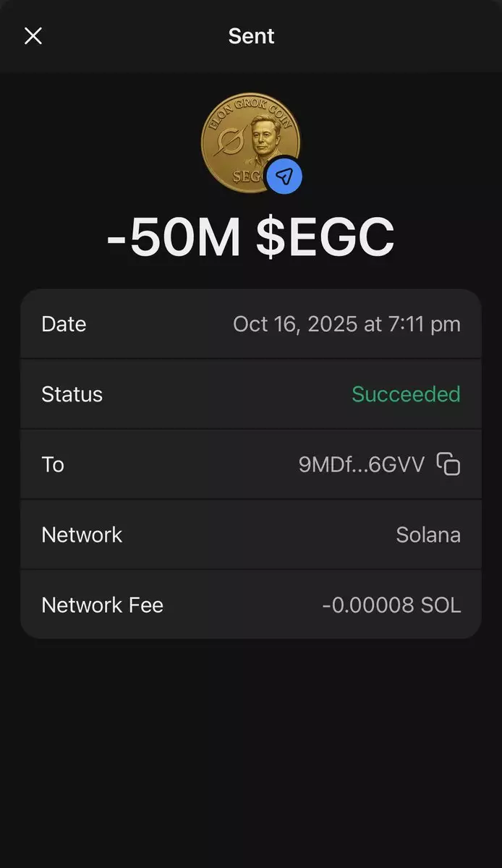The height and width of the screenshot is (868, 502).
Task: Click the -0.00008 SOL fee value
Action: [391, 605]
